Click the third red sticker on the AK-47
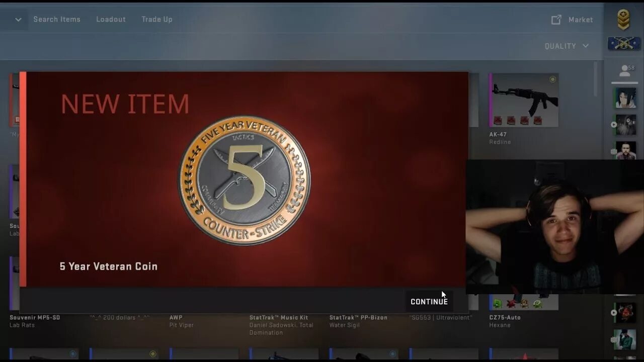Viewport: 644px width, 362px height. [x=524, y=120]
